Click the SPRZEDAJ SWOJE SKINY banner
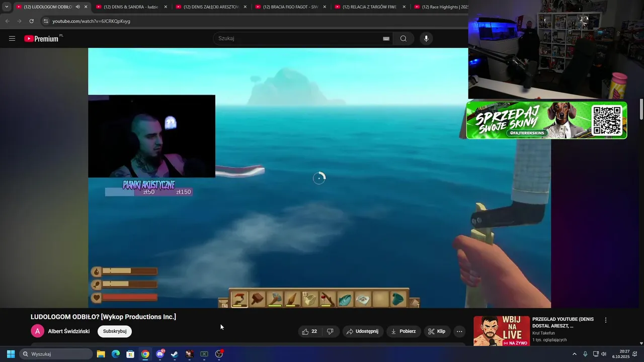Image resolution: width=644 pixels, height=362 pixels. pyautogui.click(x=546, y=121)
